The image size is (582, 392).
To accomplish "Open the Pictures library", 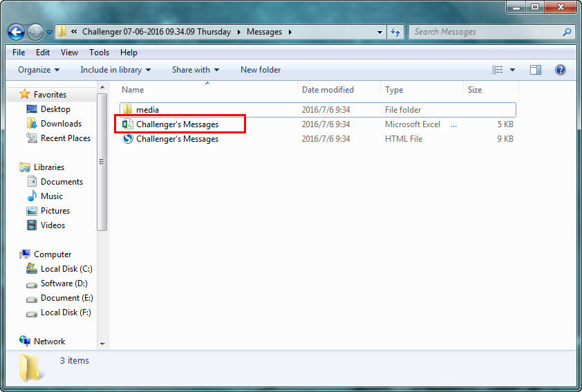I will click(55, 210).
